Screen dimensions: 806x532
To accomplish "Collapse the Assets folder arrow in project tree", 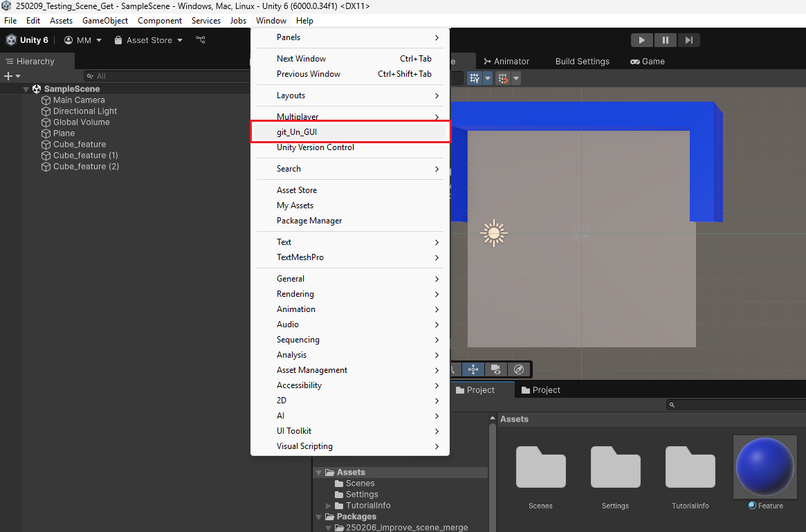I will [x=319, y=473].
